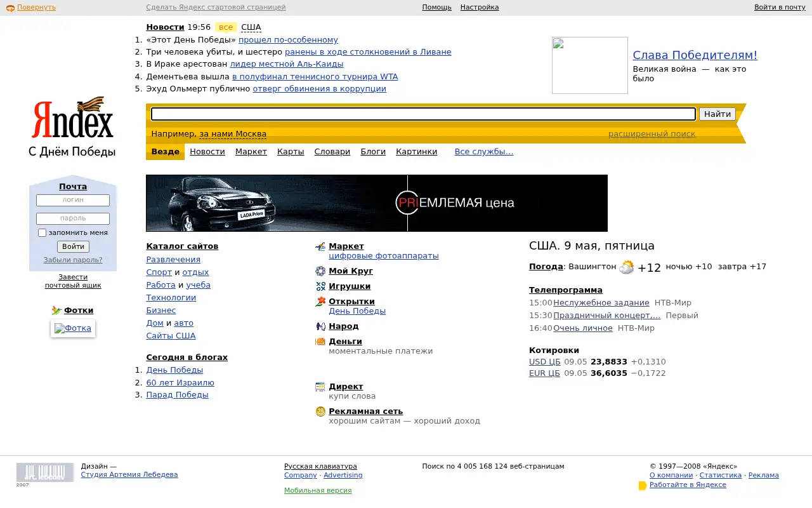Click the Найти search button

pos(717,114)
